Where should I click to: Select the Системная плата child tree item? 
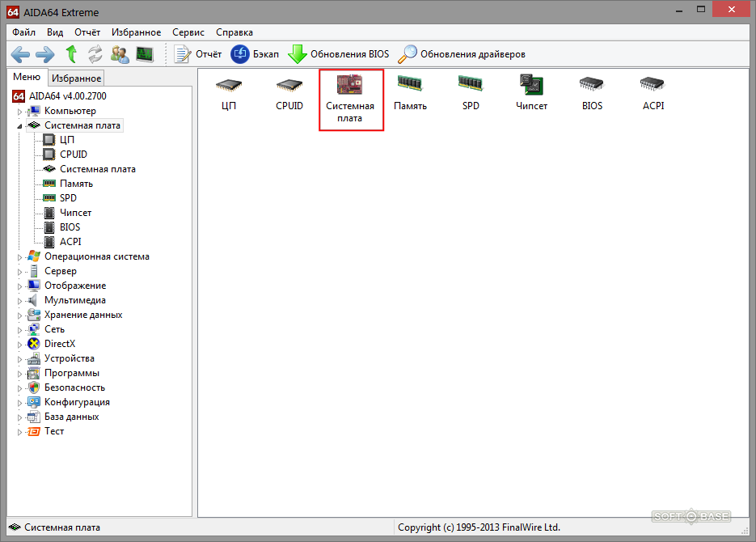tap(90, 169)
